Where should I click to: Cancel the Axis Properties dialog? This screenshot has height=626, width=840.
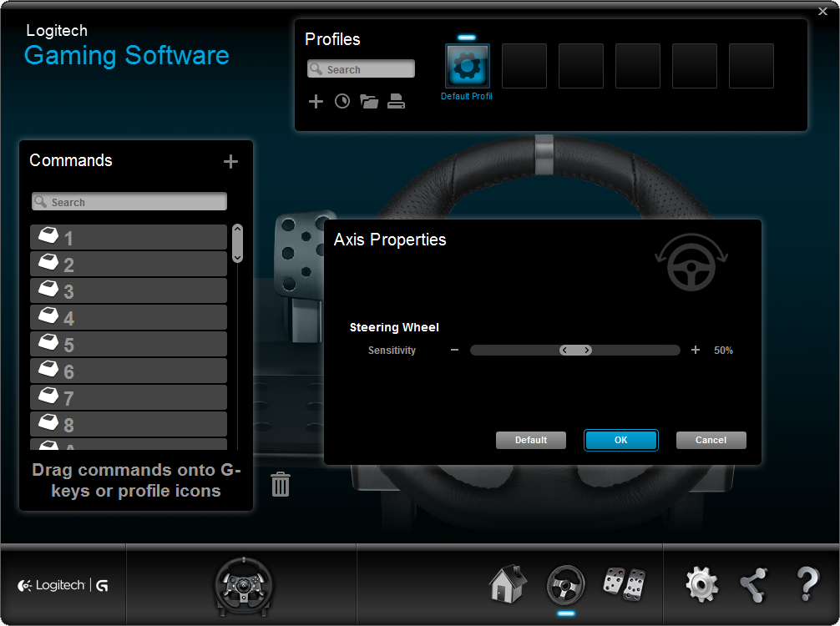coord(711,440)
